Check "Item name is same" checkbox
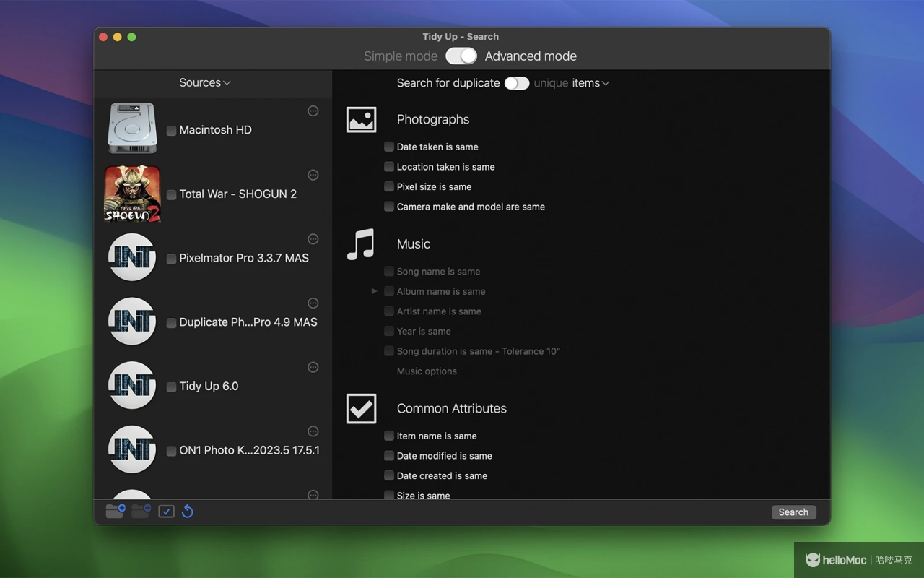Viewport: 924px width, 578px height. [389, 436]
